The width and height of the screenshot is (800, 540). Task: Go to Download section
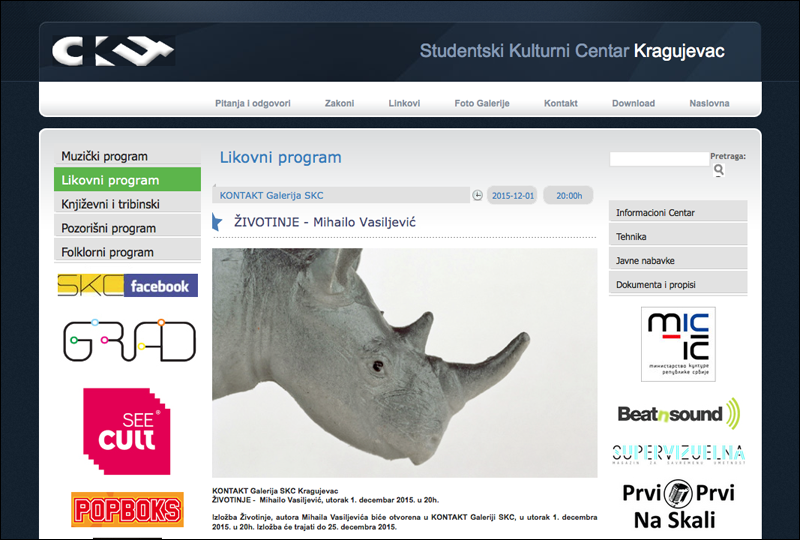[633, 103]
